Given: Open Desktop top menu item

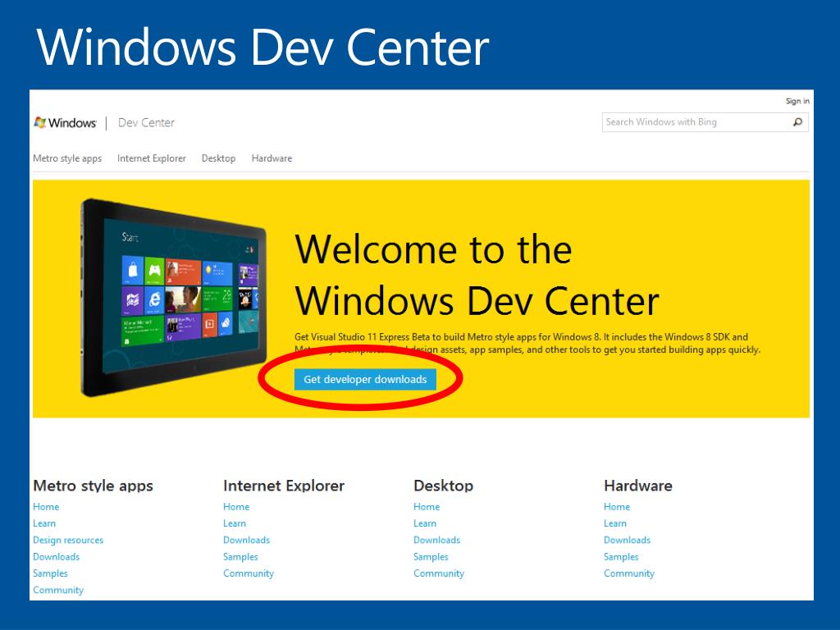Looking at the screenshot, I should pos(218,158).
